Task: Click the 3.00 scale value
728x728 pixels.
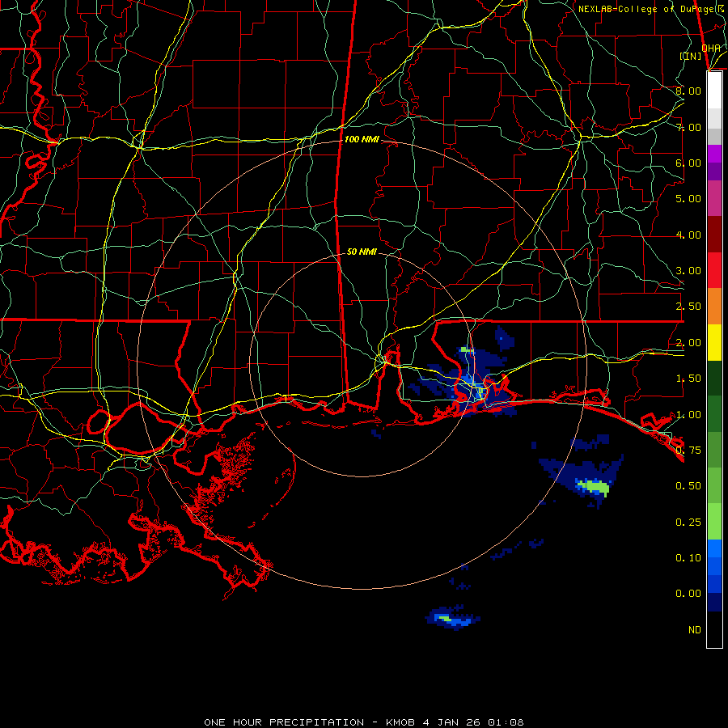Action: (x=688, y=271)
